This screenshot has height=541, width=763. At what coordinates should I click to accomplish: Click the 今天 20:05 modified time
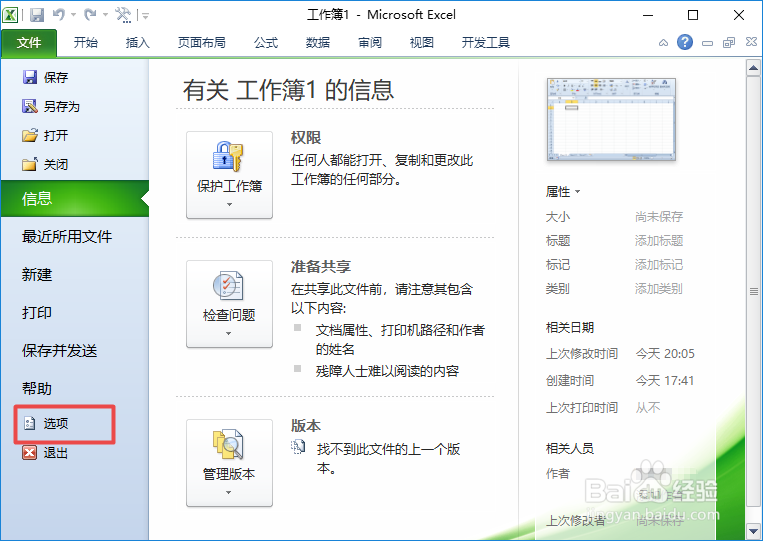pyautogui.click(x=665, y=354)
